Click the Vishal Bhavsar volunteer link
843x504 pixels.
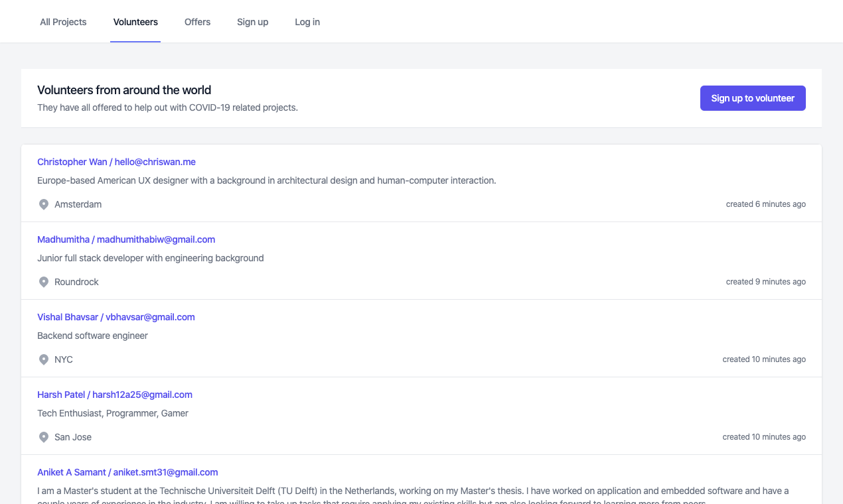point(116,317)
